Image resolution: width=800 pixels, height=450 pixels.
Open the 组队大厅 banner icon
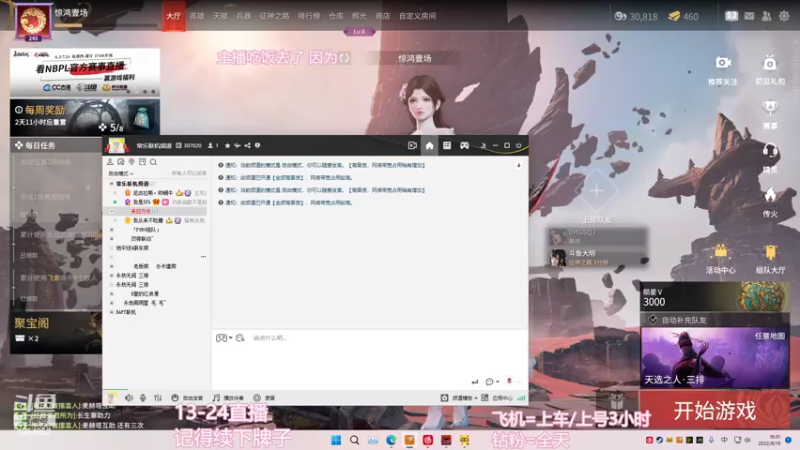click(770, 252)
